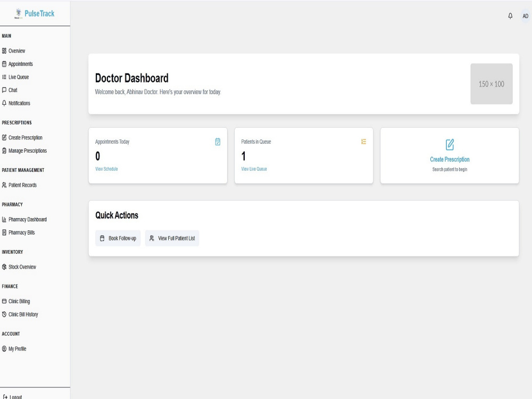Click the Chat bubble icon in the sidebar

[x=4, y=90]
